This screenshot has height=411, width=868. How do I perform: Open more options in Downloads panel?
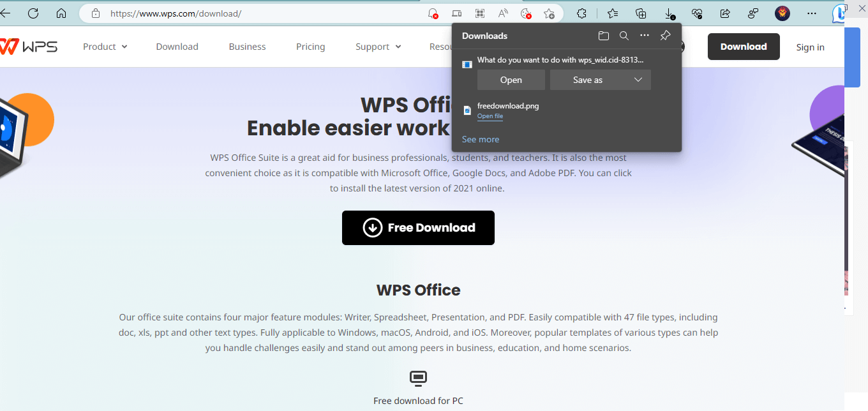[645, 36]
